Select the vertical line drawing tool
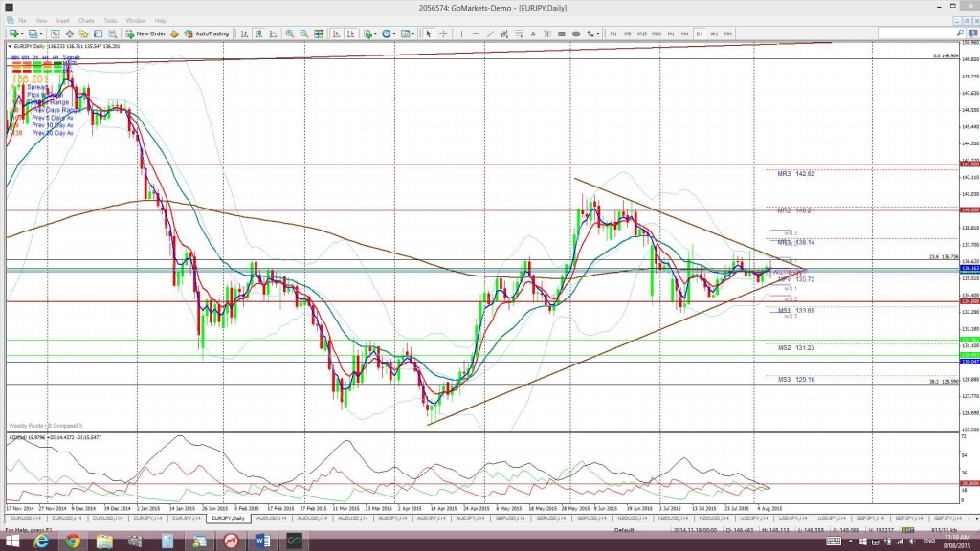 coord(462,33)
